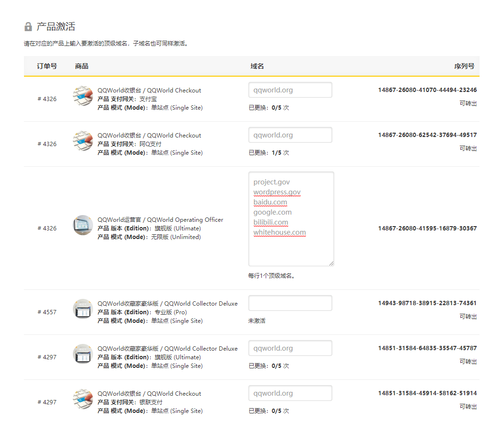Focus the domain field for 阿Q支付 Checkout
The height and width of the screenshot is (434, 504).
290,135
